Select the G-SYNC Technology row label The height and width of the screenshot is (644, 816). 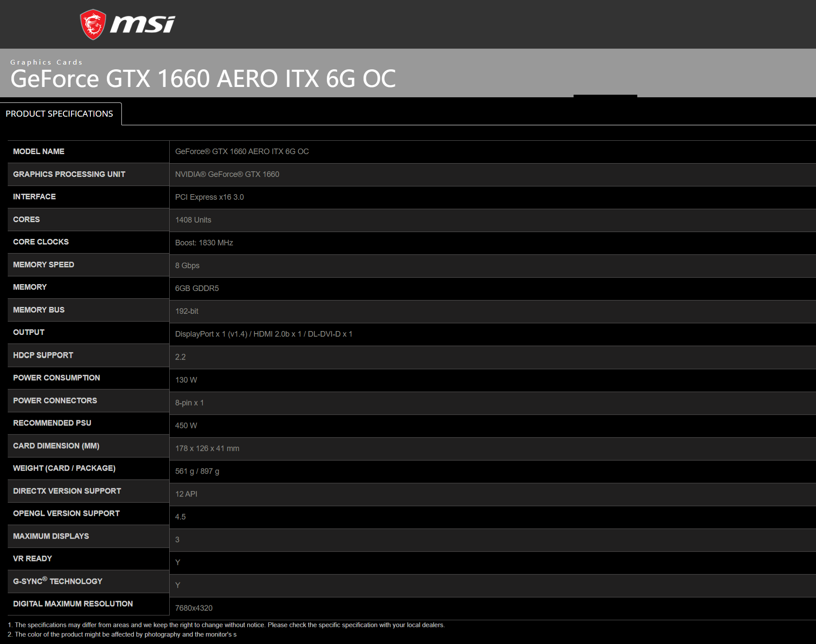58,581
